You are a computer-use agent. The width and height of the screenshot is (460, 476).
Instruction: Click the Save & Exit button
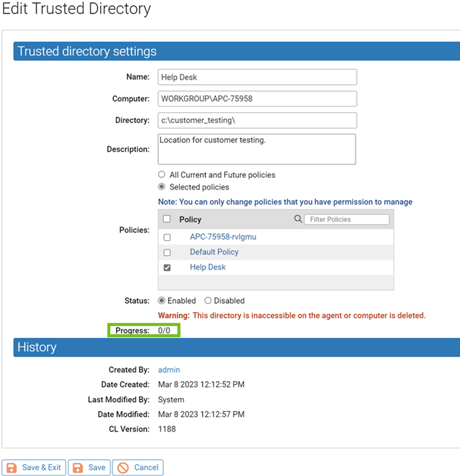pyautogui.click(x=33, y=467)
